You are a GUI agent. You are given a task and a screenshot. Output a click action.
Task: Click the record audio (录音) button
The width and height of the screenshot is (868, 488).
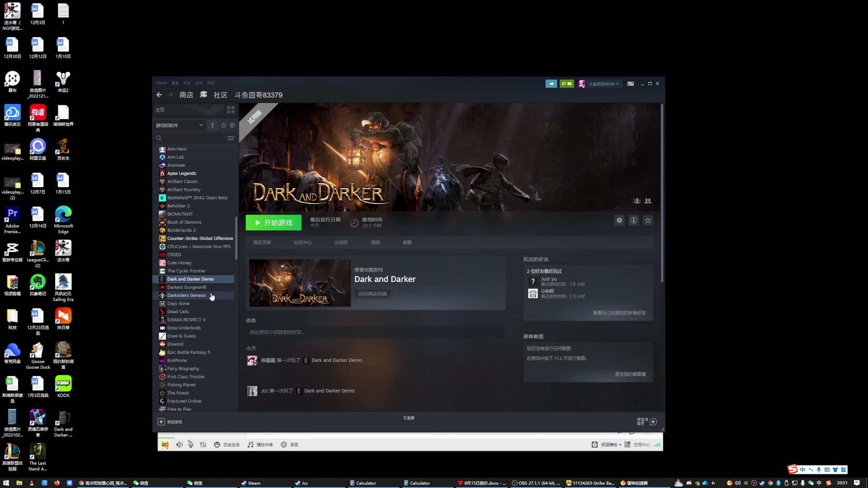pyautogui.click(x=289, y=445)
